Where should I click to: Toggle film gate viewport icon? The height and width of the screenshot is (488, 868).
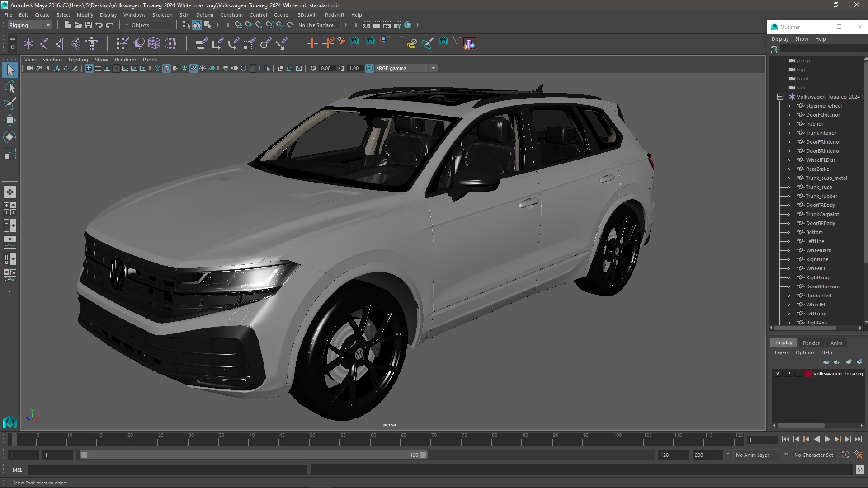[98, 68]
